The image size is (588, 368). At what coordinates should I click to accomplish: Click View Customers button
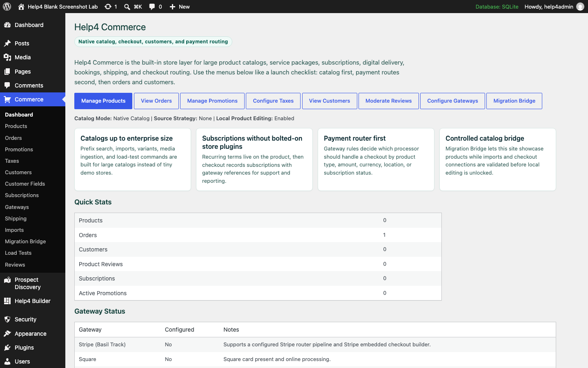[330, 101]
